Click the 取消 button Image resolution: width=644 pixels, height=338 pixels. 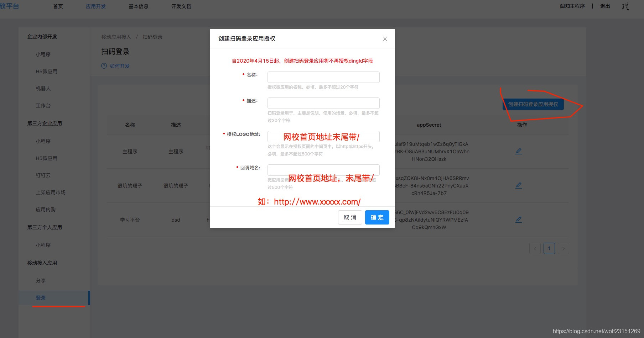pos(350,217)
